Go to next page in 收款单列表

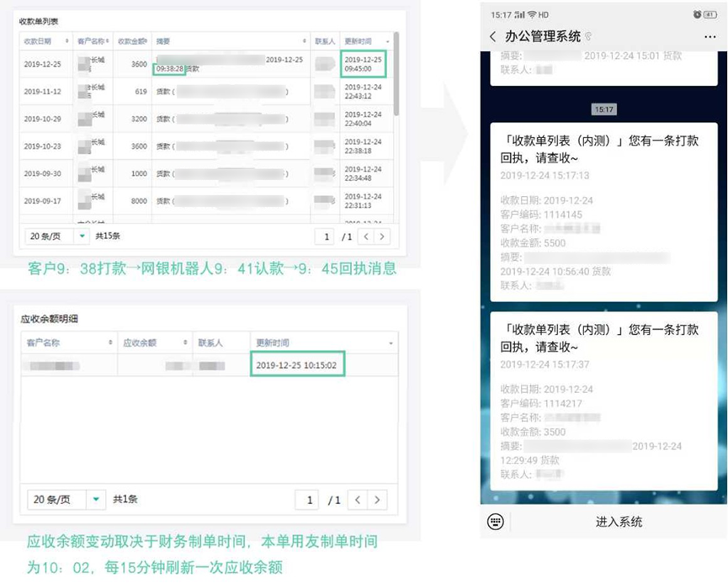[382, 236]
